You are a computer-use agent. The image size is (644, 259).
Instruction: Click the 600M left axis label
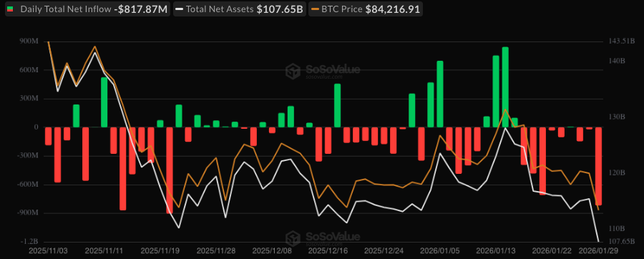[x=30, y=70]
